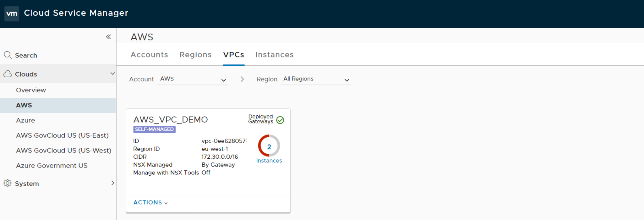Click the VMware vm logo icon
This screenshot has width=644, height=220.
12,14
